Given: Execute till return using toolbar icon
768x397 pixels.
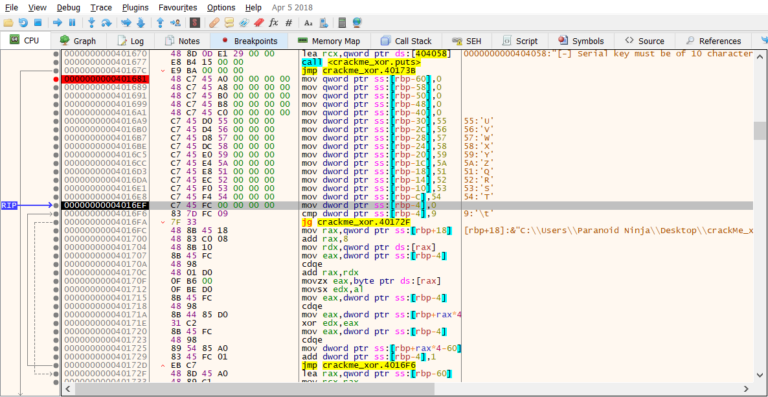Looking at the screenshot, I should click(x=160, y=23).
